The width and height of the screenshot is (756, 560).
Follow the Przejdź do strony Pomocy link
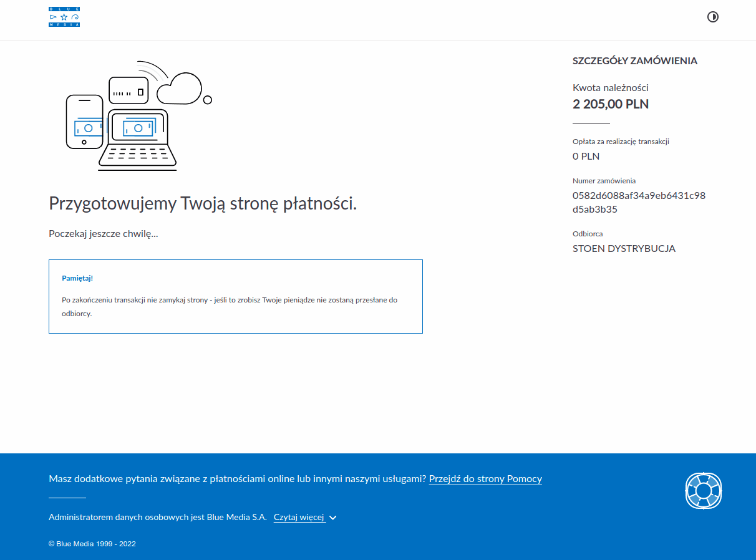[x=485, y=479]
